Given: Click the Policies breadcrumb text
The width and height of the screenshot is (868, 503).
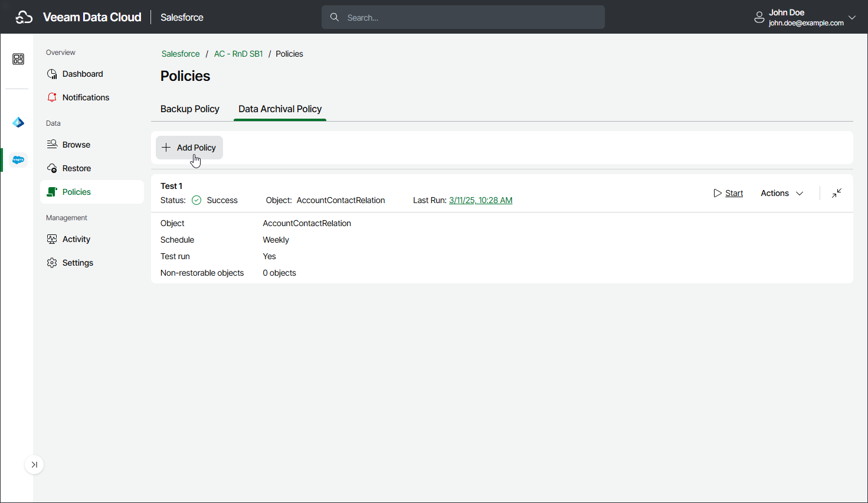Looking at the screenshot, I should pyautogui.click(x=289, y=54).
